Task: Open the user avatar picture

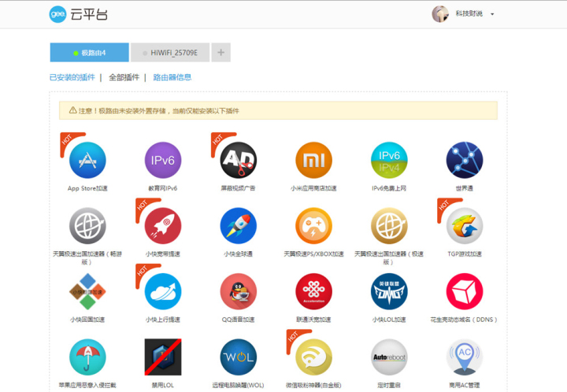Action: pyautogui.click(x=440, y=14)
